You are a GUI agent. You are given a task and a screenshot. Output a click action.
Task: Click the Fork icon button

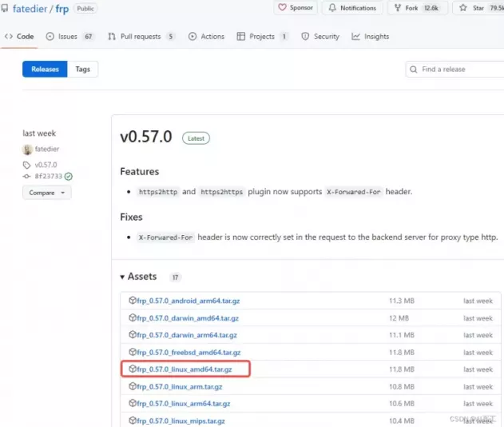tap(398, 8)
